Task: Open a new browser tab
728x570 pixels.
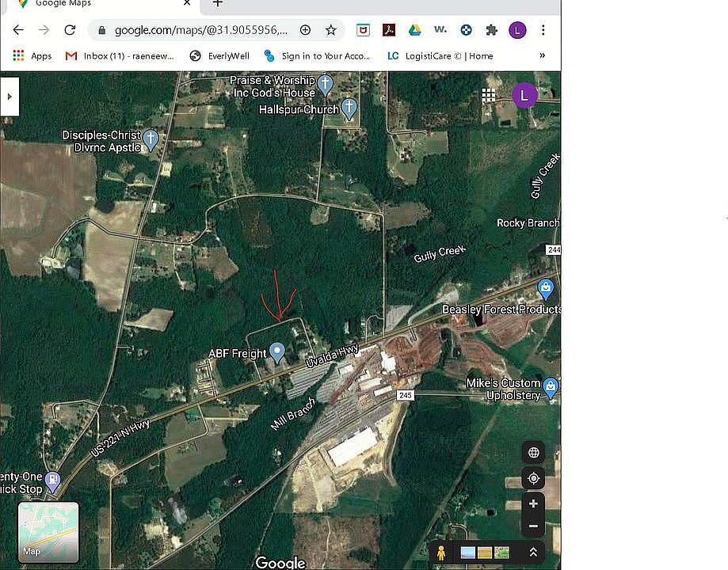Action: (x=218, y=3)
